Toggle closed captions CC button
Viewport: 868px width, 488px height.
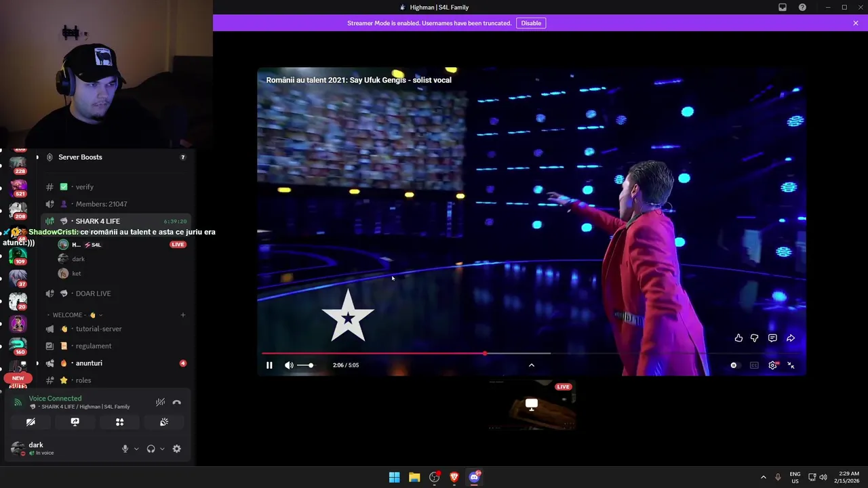click(754, 365)
